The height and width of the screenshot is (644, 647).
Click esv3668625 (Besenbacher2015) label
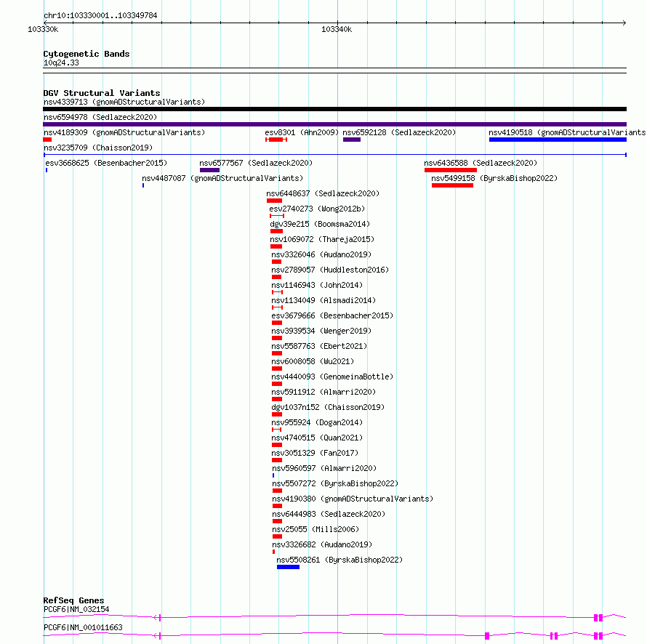pos(106,163)
